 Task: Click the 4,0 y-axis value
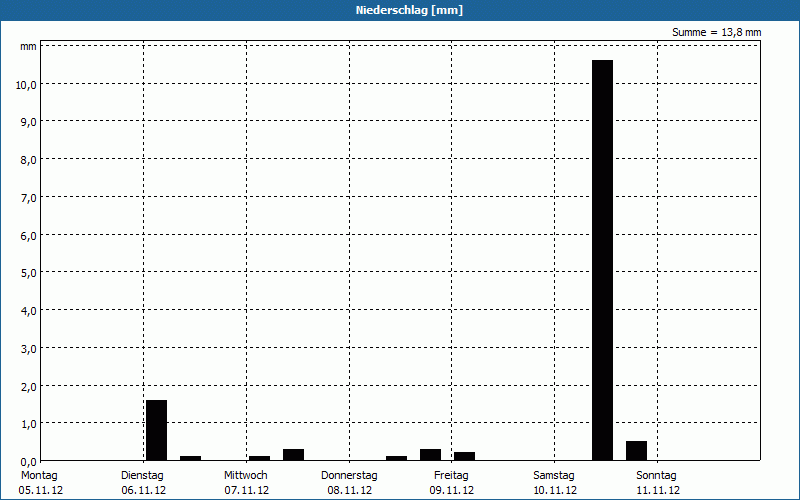[x=28, y=311]
